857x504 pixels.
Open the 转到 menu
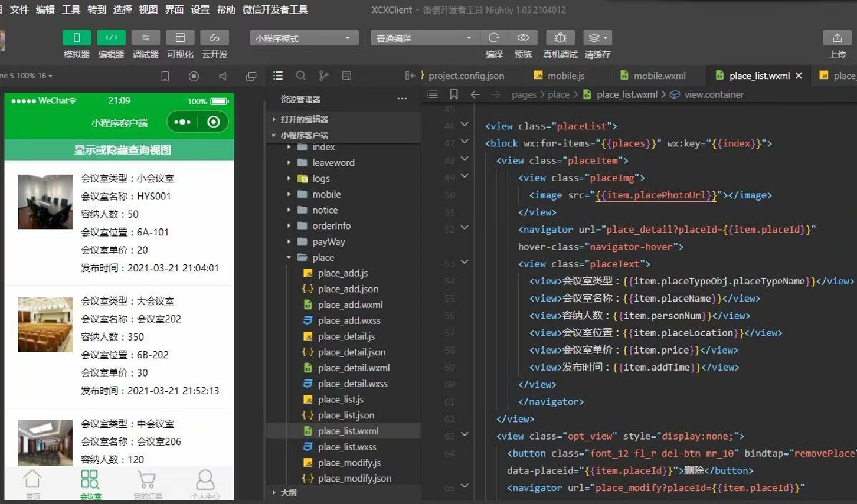[x=97, y=9]
